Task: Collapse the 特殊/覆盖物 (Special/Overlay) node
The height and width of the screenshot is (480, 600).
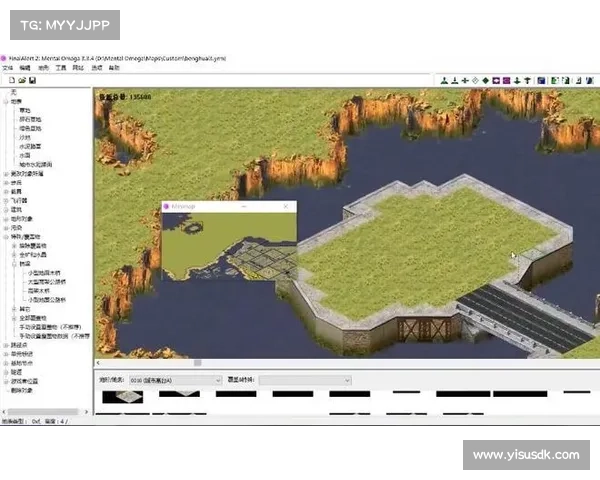Action: coord(6,237)
